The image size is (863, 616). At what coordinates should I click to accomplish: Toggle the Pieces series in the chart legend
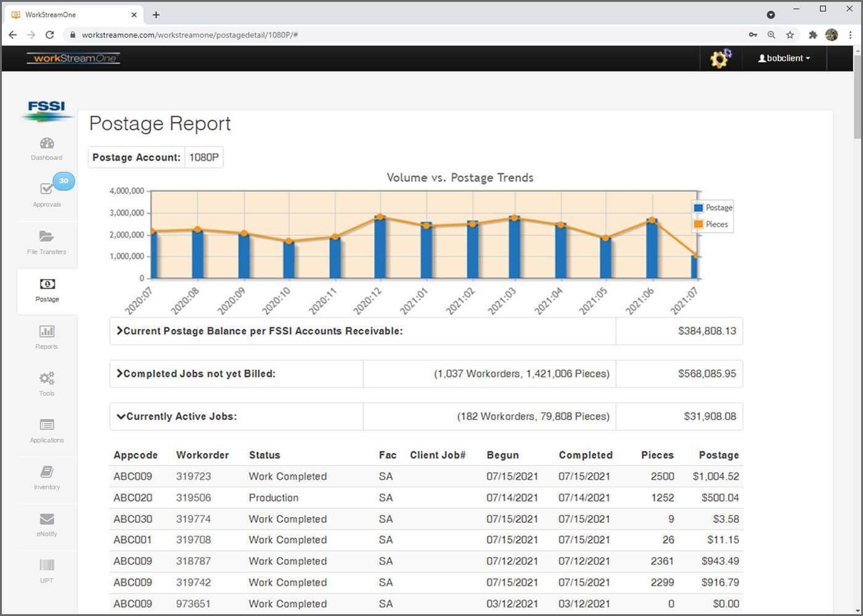[711, 224]
